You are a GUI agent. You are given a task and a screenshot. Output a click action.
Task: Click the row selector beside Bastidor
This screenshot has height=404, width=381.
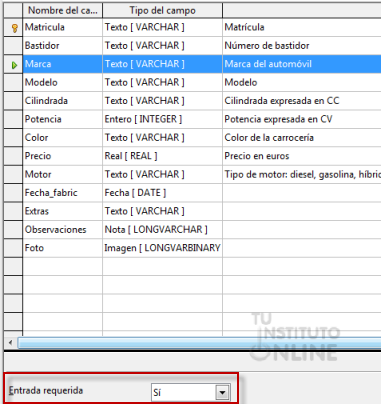pyautogui.click(x=13, y=46)
